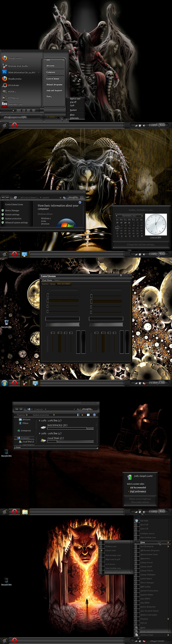Click More power options link
The width and height of the screenshot is (172, 644).
tap(140, 502)
